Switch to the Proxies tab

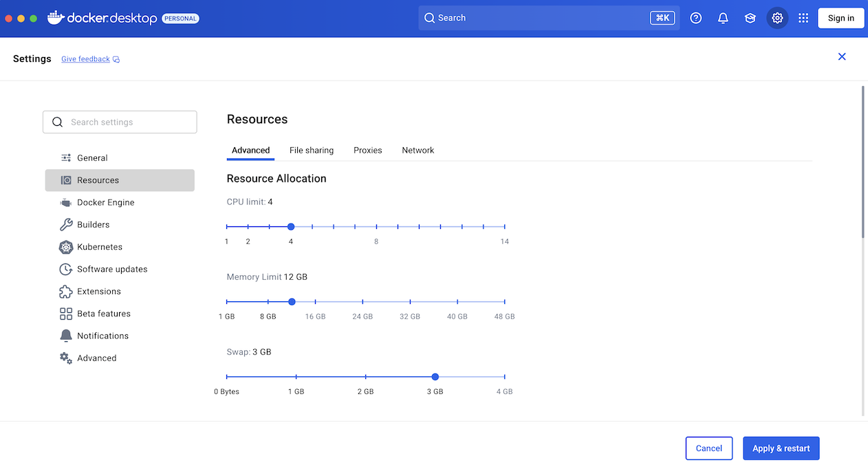click(368, 151)
